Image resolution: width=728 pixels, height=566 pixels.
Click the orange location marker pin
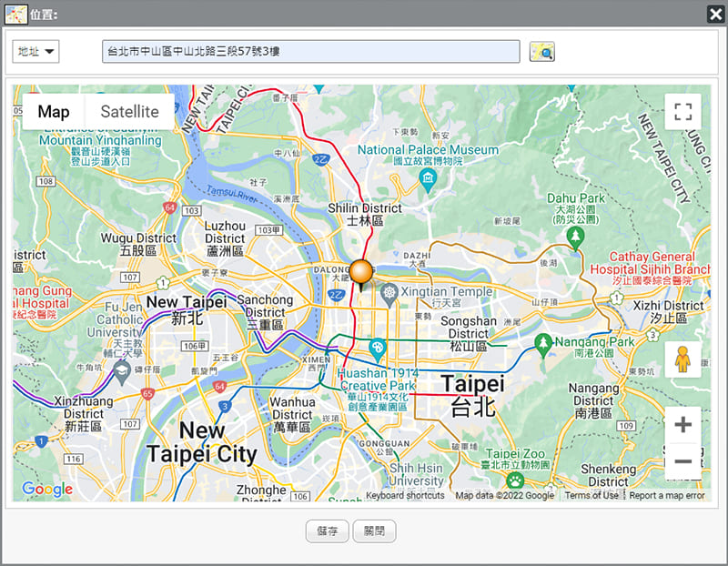click(x=361, y=274)
